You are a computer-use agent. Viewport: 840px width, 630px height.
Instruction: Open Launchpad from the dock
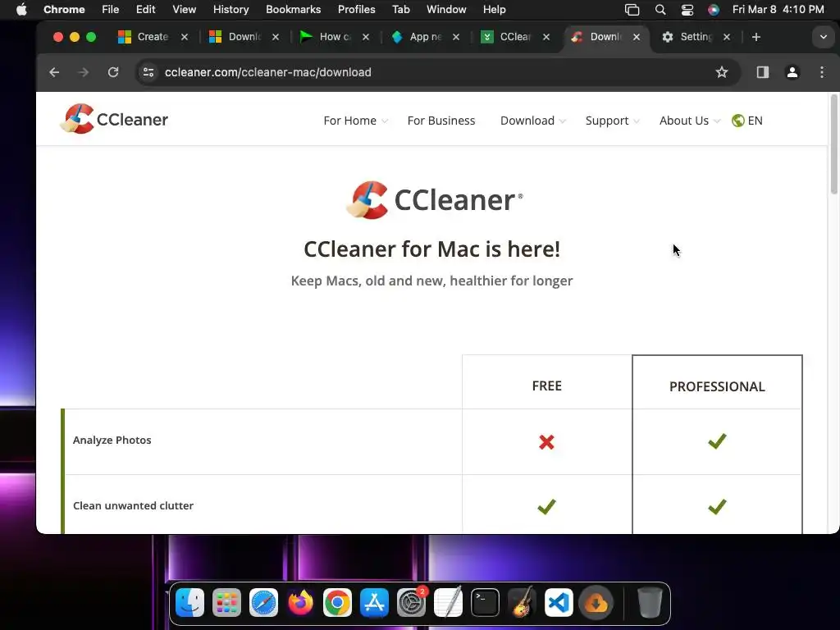[226, 603]
